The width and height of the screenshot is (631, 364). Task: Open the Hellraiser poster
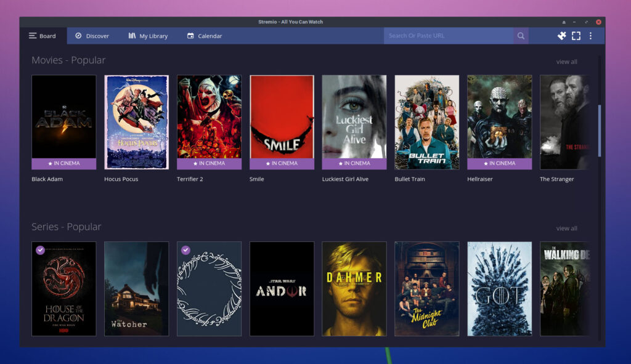pyautogui.click(x=499, y=122)
